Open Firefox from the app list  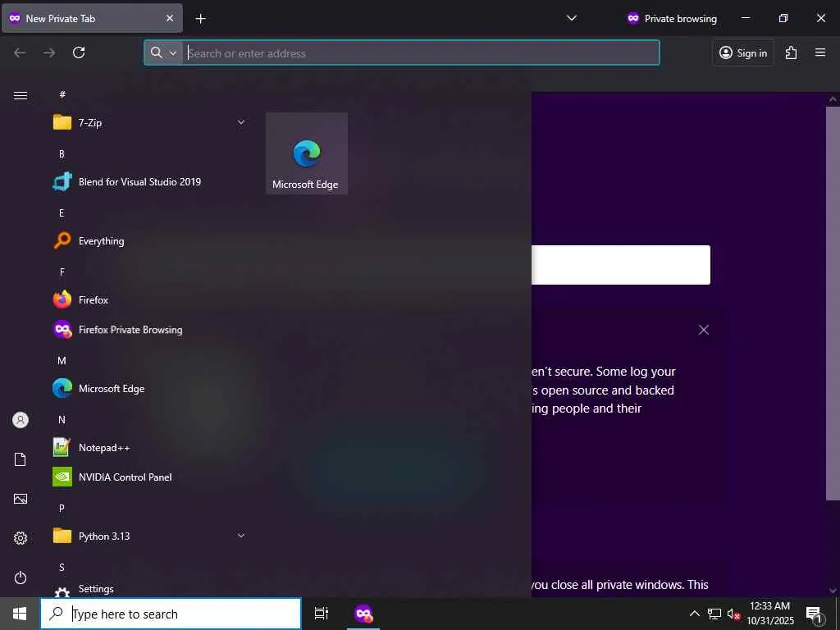(x=150, y=300)
